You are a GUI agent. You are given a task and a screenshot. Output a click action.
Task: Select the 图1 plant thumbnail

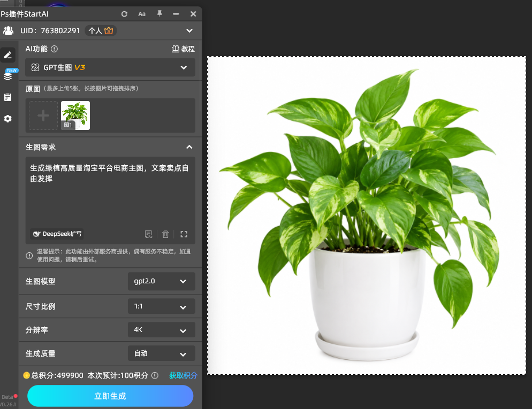coord(75,115)
